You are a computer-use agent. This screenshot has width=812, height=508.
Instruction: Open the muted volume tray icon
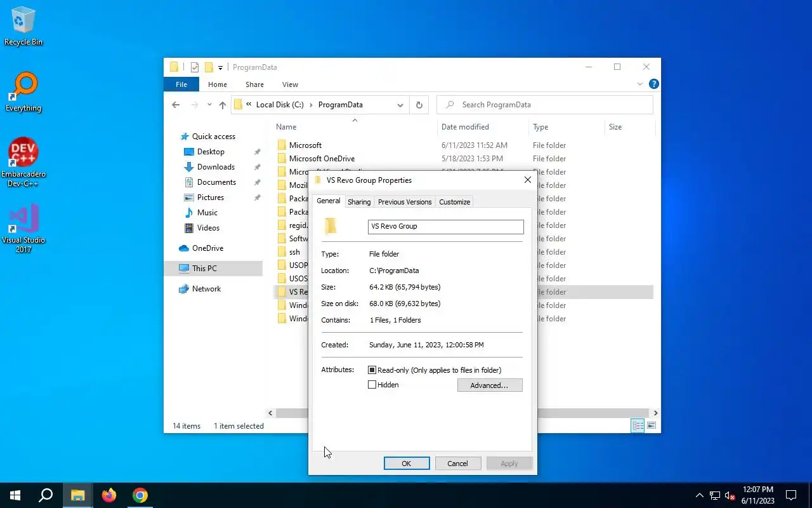tap(730, 495)
